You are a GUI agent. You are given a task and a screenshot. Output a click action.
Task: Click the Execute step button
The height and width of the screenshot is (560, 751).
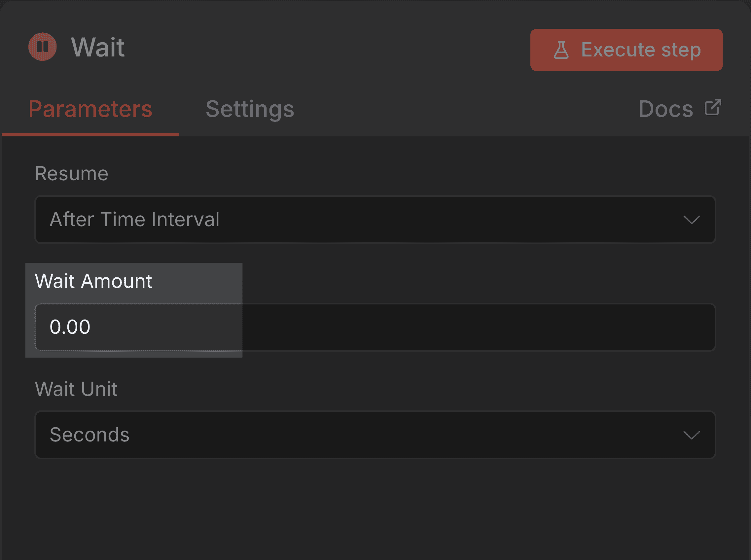626,50
